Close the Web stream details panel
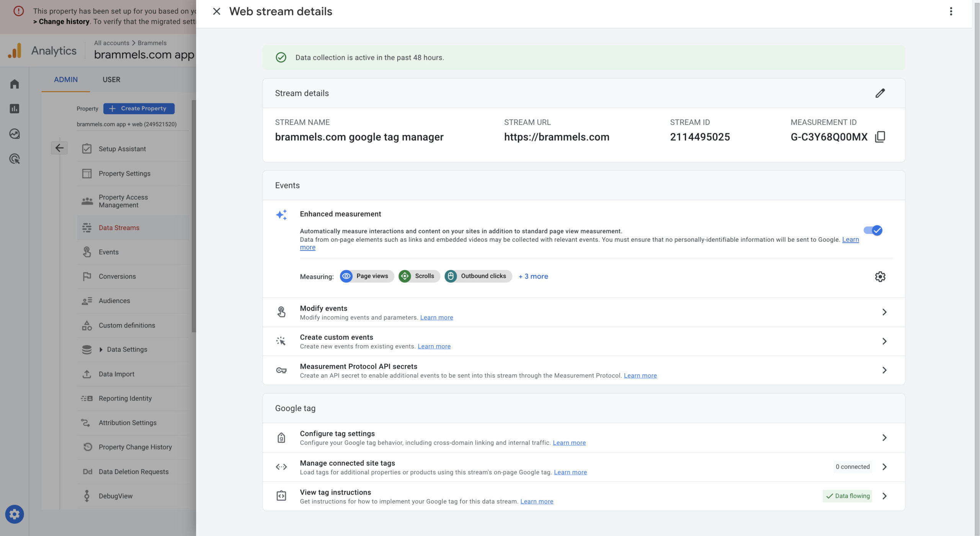This screenshot has width=980, height=536. point(216,11)
